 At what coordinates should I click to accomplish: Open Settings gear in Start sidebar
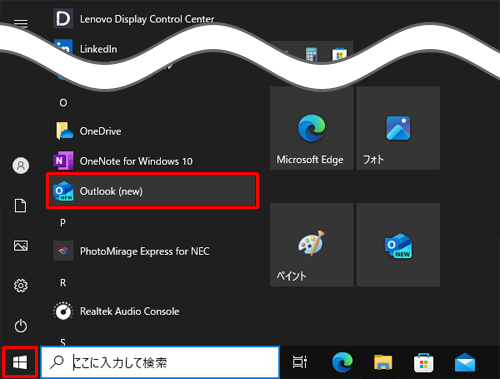pyautogui.click(x=21, y=286)
